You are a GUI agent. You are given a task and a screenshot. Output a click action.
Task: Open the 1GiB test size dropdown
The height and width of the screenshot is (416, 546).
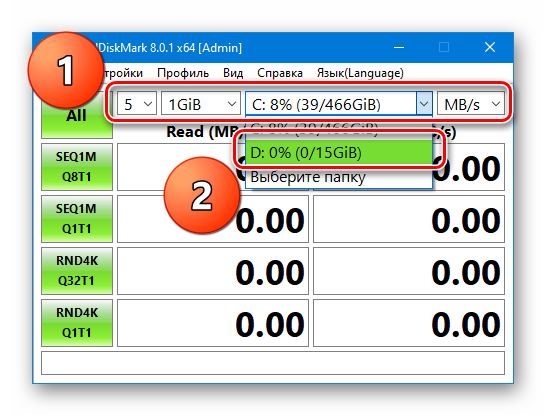[201, 104]
